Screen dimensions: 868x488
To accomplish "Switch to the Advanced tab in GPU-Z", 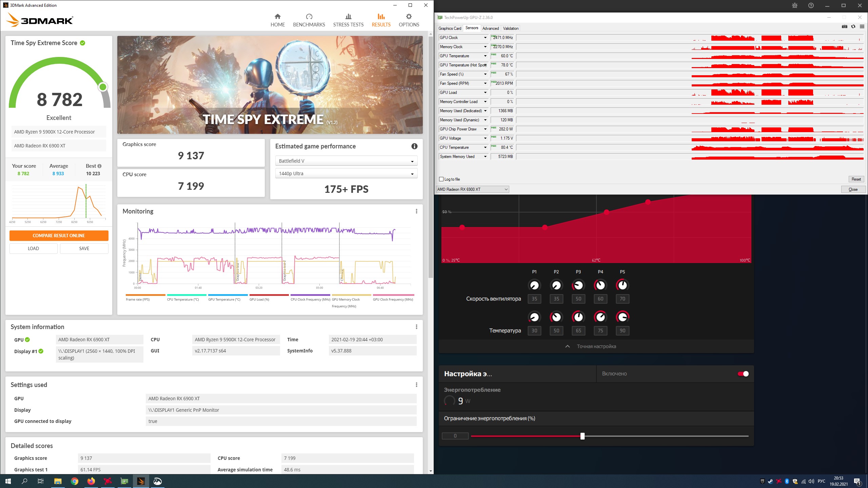I will pyautogui.click(x=490, y=28).
